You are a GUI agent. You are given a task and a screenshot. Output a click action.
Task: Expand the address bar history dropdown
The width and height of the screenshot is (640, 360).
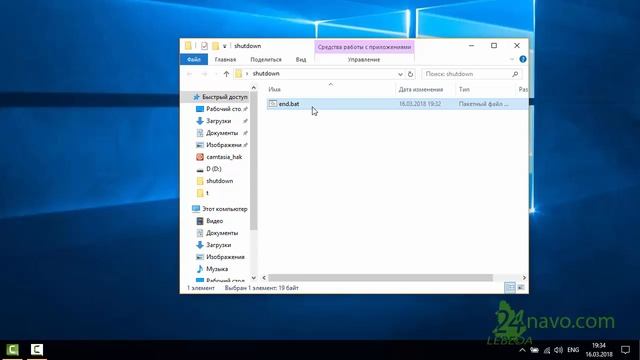pyautogui.click(x=400, y=74)
